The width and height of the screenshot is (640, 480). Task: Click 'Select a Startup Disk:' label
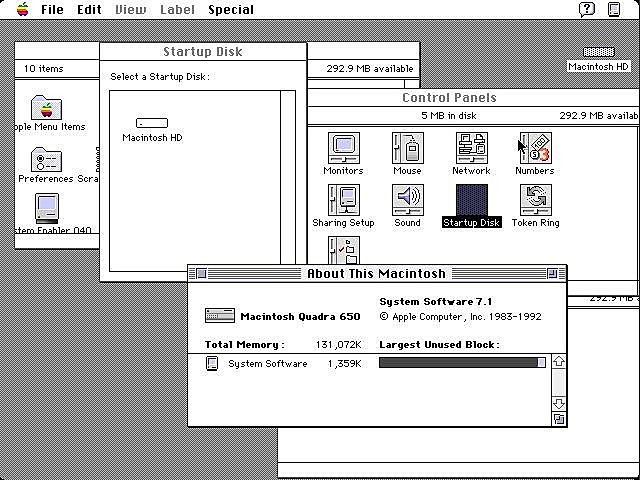(x=160, y=77)
